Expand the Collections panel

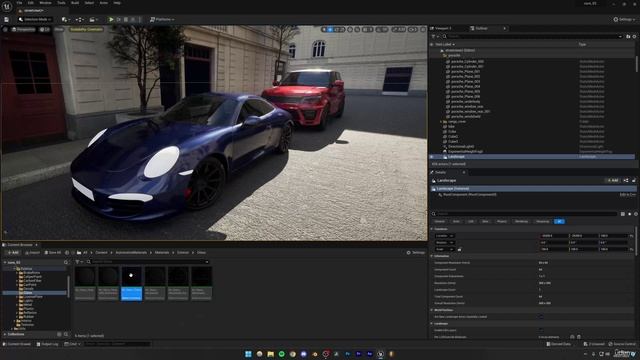(x=5, y=334)
